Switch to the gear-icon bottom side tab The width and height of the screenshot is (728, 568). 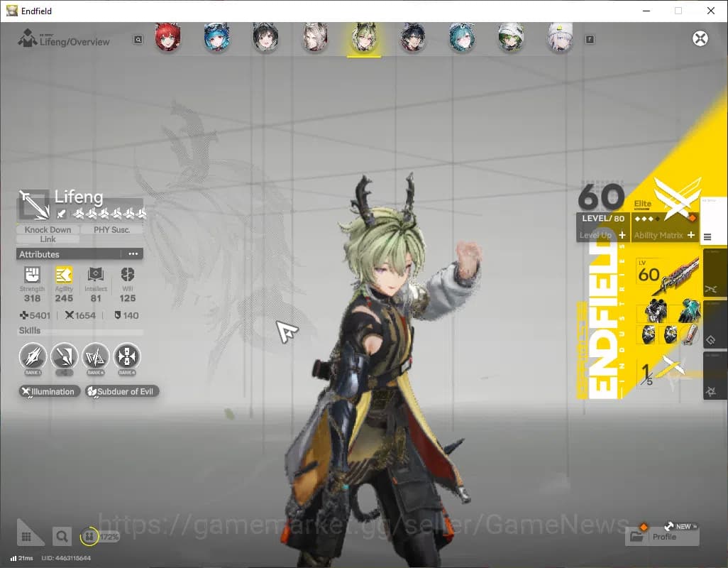point(715,376)
